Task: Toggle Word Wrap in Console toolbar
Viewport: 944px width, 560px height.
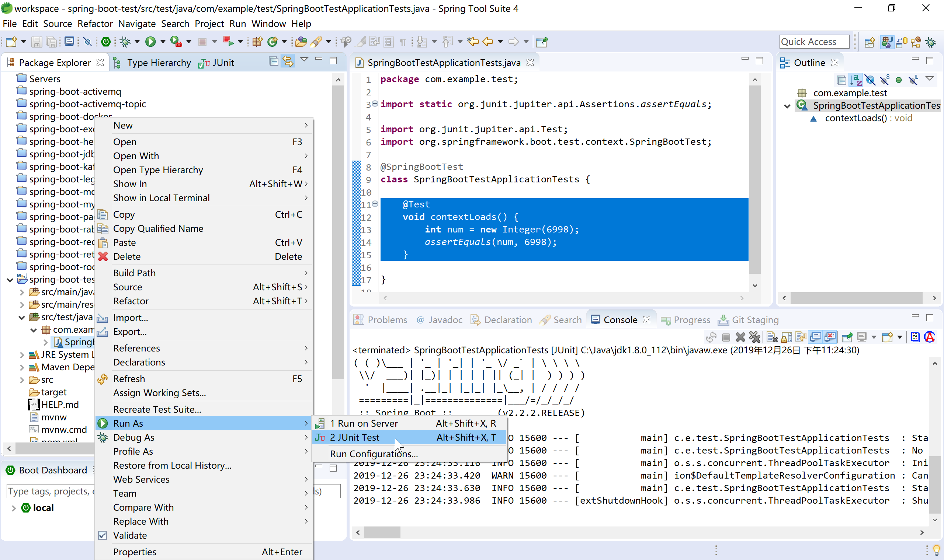Action: pos(801,337)
